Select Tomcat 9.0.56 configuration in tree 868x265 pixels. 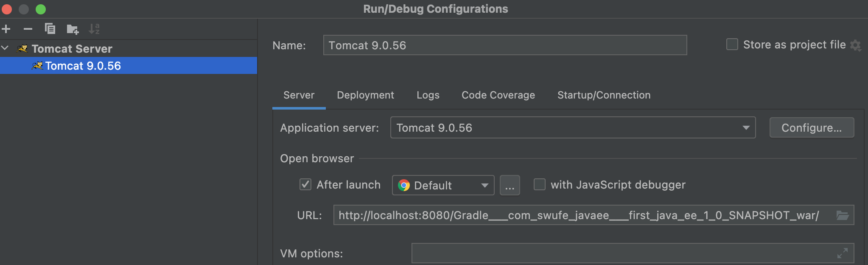83,66
